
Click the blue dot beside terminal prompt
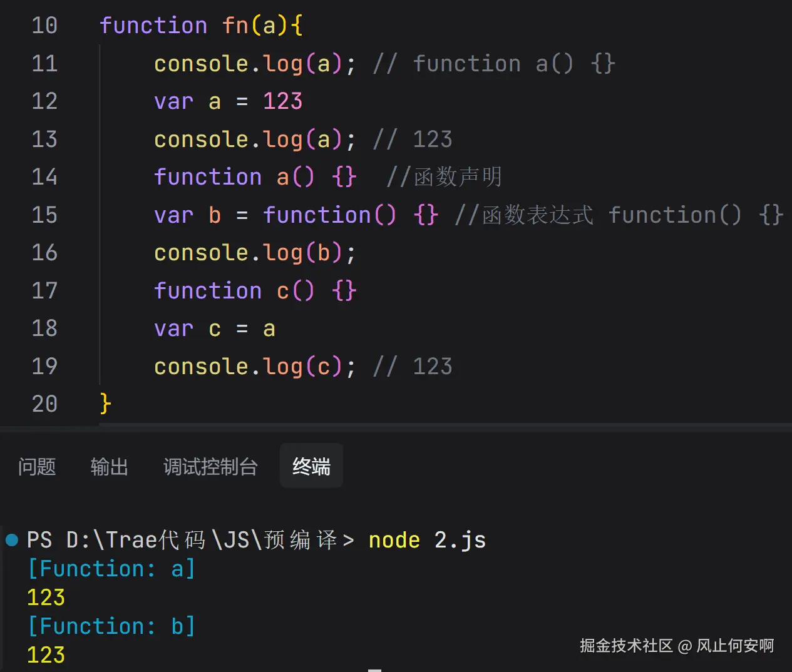pyautogui.click(x=12, y=539)
